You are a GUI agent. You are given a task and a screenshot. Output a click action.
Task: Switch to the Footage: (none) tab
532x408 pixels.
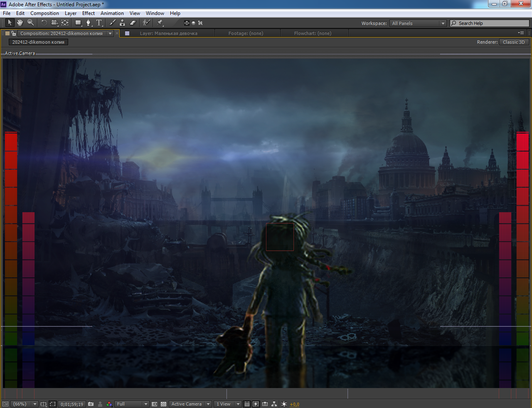246,33
